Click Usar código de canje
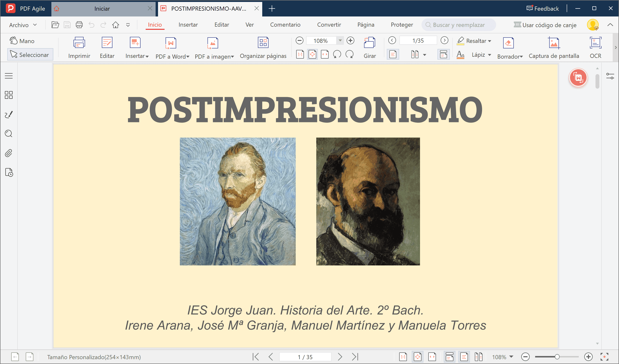Viewport: 619px width, 364px height. tap(545, 25)
